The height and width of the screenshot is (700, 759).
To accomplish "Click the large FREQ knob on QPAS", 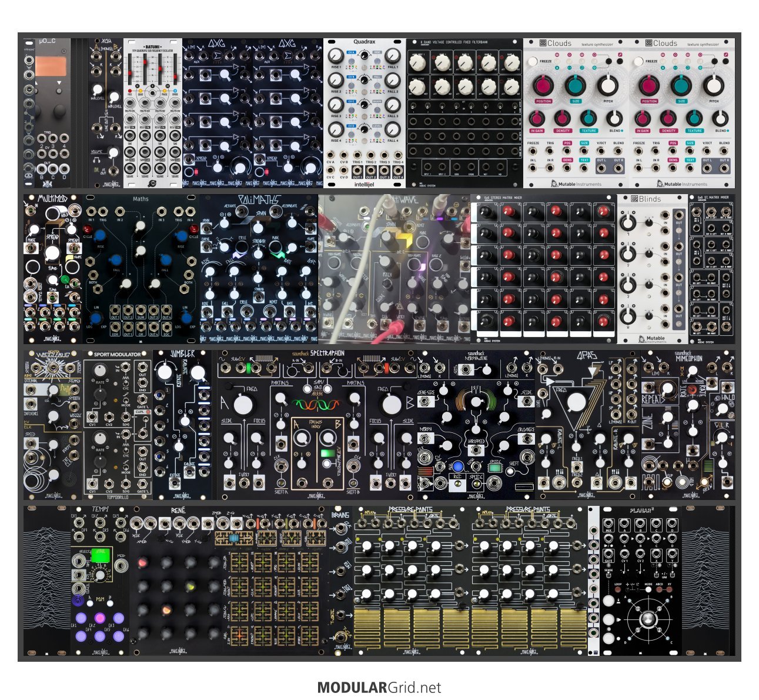I will coord(577,402).
